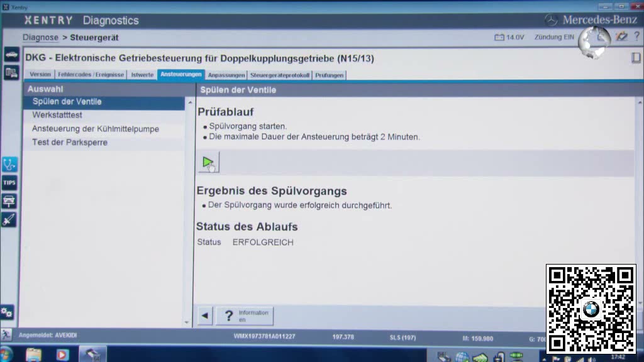This screenshot has width=644, height=362.
Task: Click the ERFOLGREICH status value
Action: [263, 243]
